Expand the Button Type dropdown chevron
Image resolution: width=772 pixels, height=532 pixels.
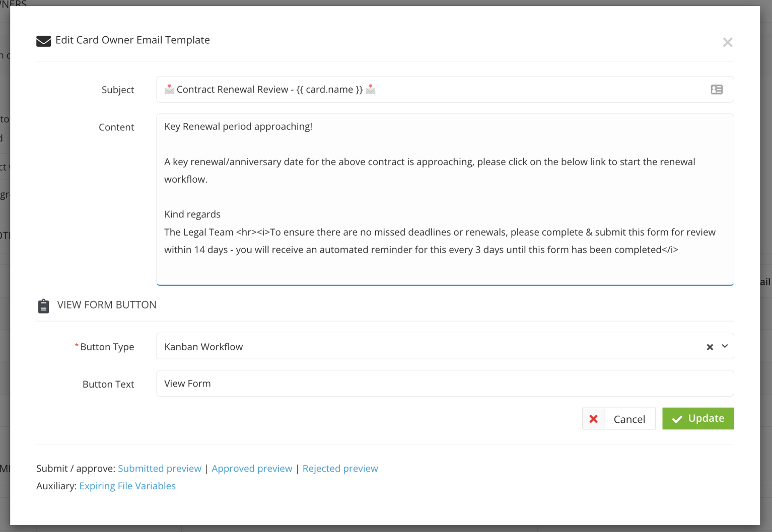coord(725,347)
